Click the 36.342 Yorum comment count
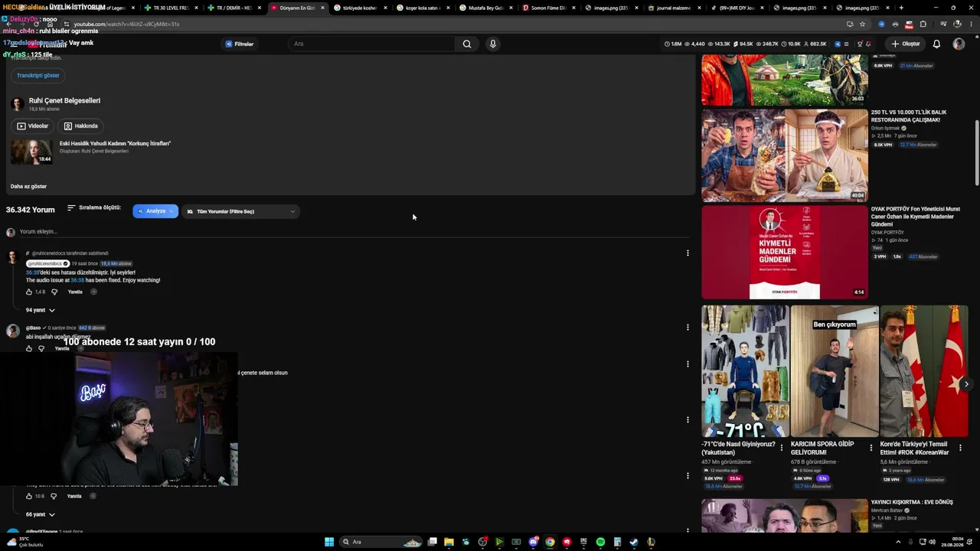This screenshot has width=980, height=551. pyautogui.click(x=31, y=210)
